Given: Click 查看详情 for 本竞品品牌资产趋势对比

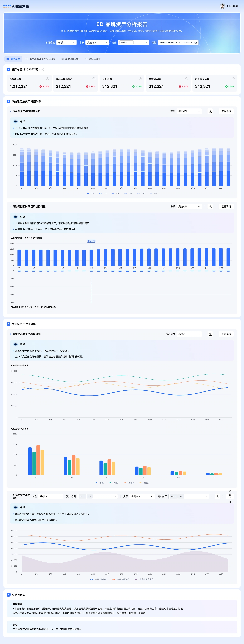Looking at the screenshot, I should 226,334.
